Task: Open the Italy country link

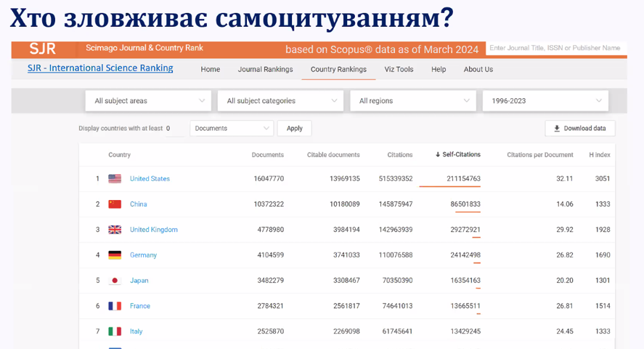Action: pos(136,332)
